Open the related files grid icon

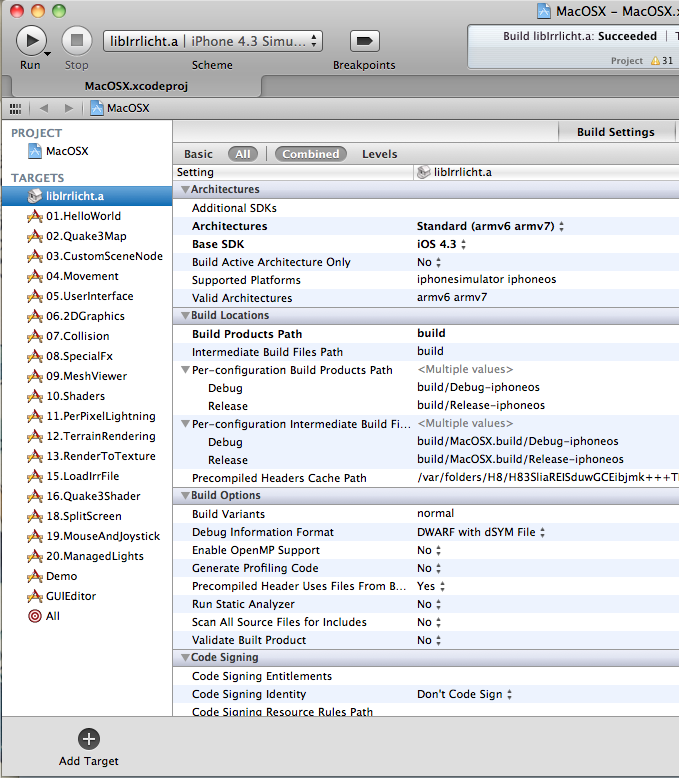point(15,108)
